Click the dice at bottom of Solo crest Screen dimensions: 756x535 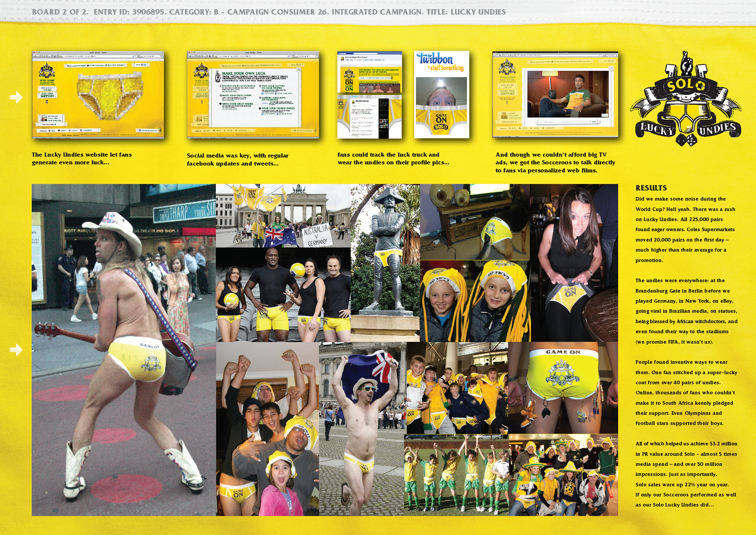click(x=686, y=139)
